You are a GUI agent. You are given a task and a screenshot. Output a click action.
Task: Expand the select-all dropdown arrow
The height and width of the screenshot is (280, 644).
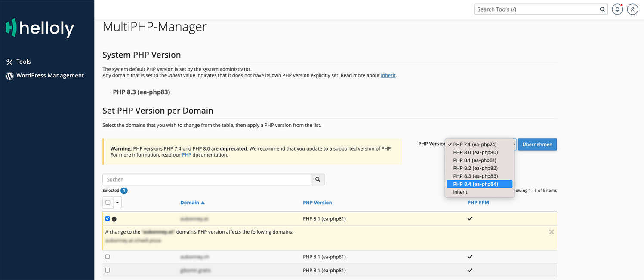[x=117, y=203]
